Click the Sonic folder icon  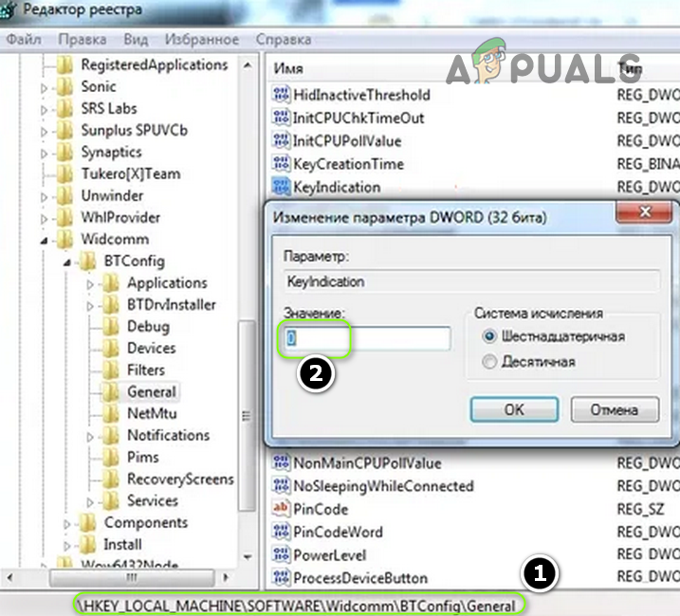click(x=65, y=86)
